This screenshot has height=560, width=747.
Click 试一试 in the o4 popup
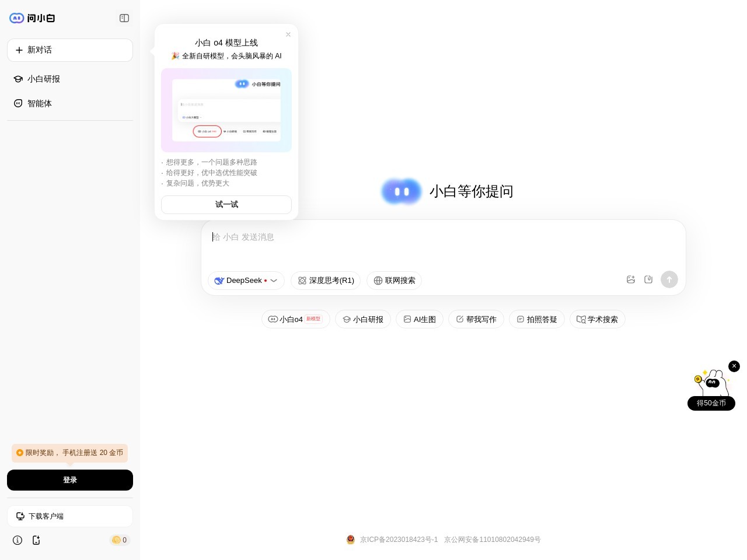tap(226, 204)
